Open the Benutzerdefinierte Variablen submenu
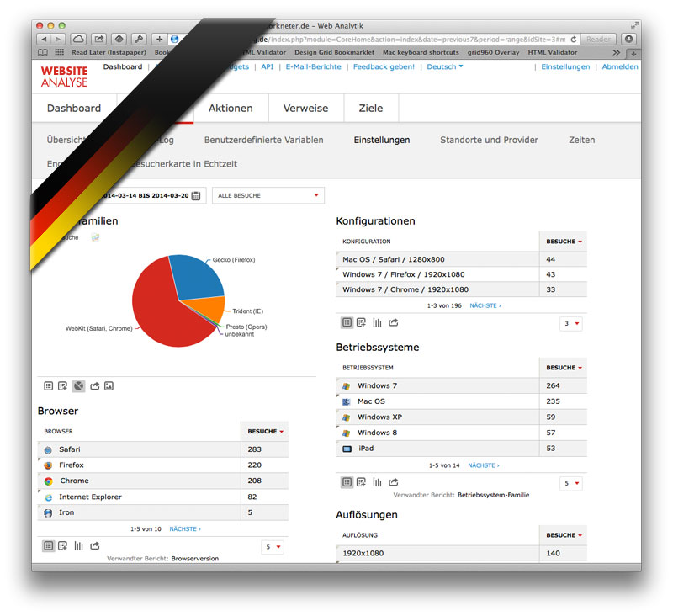This screenshot has width=673, height=616. [x=264, y=140]
